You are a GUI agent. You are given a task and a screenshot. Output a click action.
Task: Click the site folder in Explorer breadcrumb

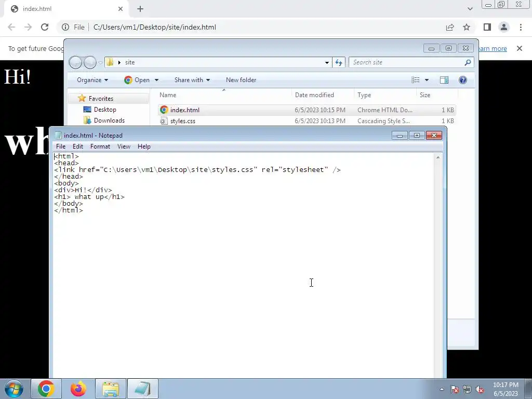(x=130, y=62)
